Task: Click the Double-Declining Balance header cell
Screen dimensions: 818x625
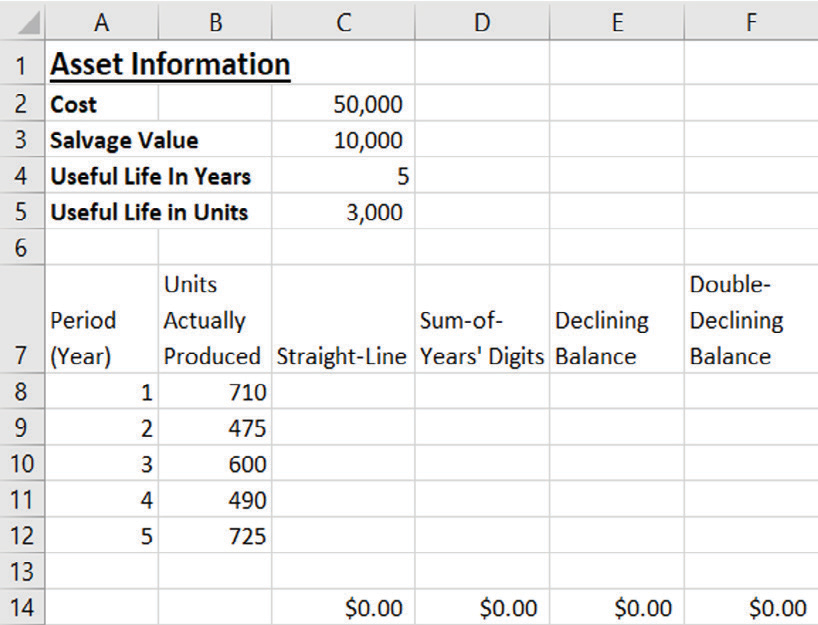Action: click(750, 320)
